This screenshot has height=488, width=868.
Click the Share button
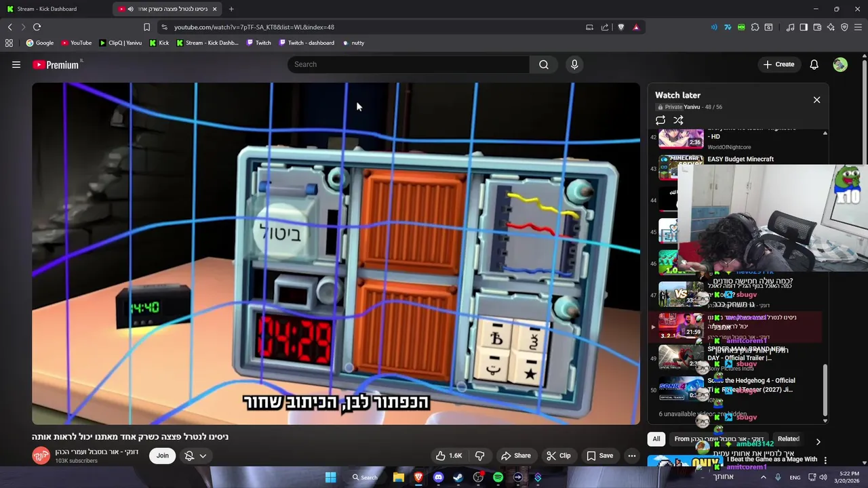tap(515, 455)
